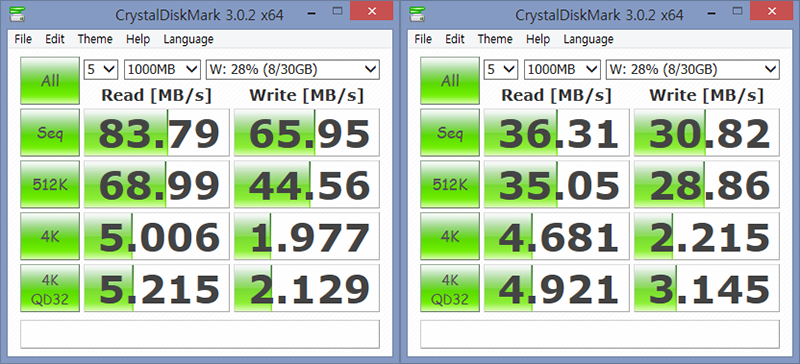Click 4K write result 2.215
800x364 pixels.
click(x=707, y=236)
